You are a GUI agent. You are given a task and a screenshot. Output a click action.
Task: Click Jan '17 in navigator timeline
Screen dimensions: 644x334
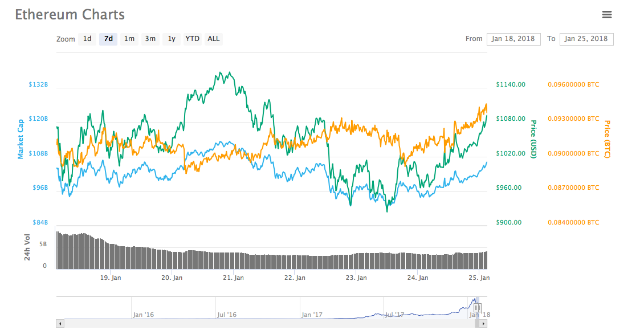pos(312,314)
